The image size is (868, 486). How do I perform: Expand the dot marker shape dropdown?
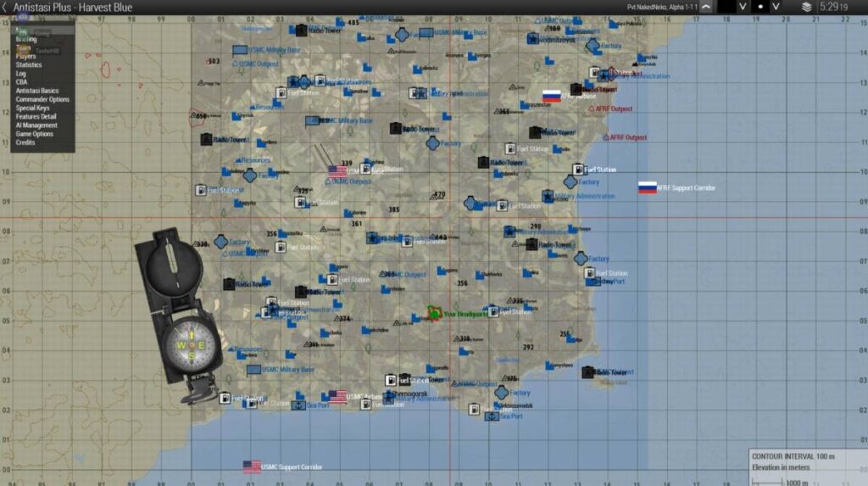click(776, 7)
